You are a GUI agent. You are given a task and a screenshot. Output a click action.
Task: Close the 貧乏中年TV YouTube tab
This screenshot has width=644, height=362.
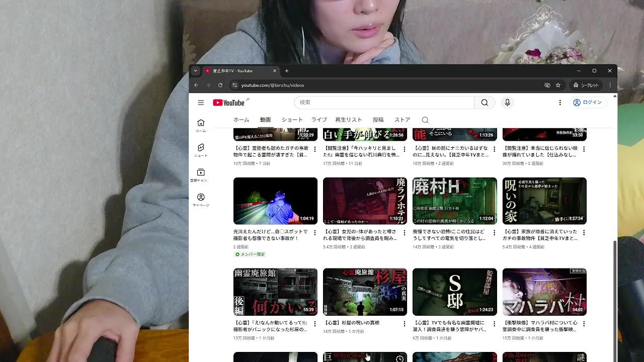pyautogui.click(x=275, y=71)
